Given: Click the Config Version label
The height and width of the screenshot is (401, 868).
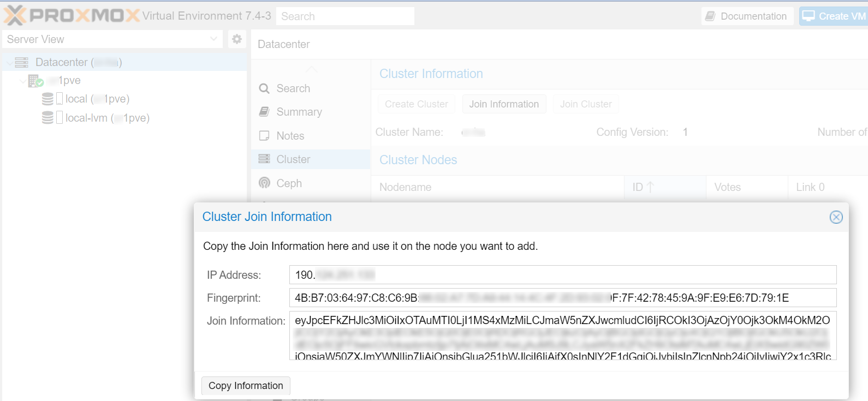Looking at the screenshot, I should click(632, 132).
